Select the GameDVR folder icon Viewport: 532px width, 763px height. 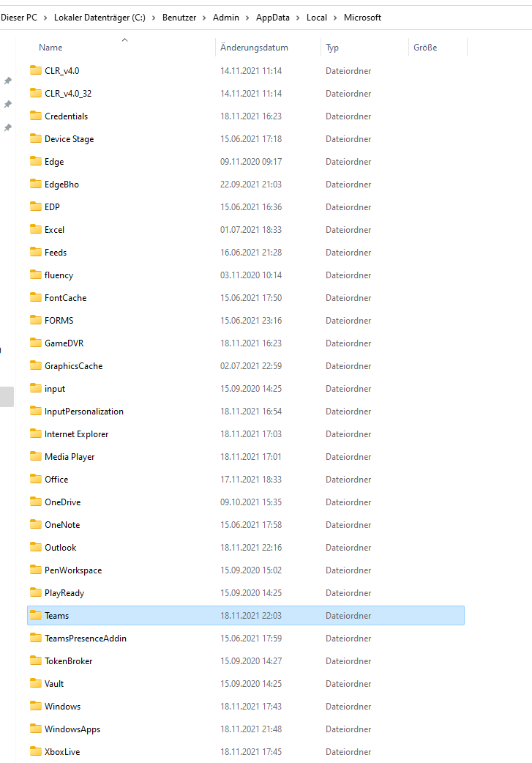tap(36, 343)
